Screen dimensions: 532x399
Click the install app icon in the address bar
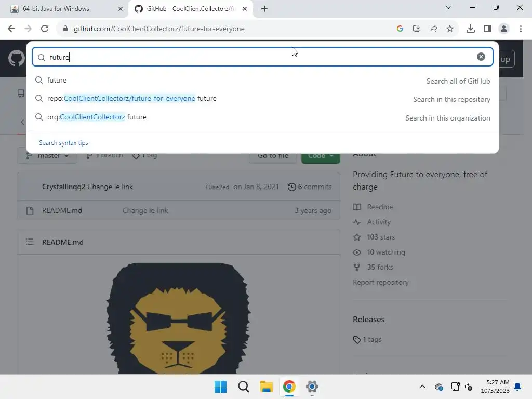417,29
